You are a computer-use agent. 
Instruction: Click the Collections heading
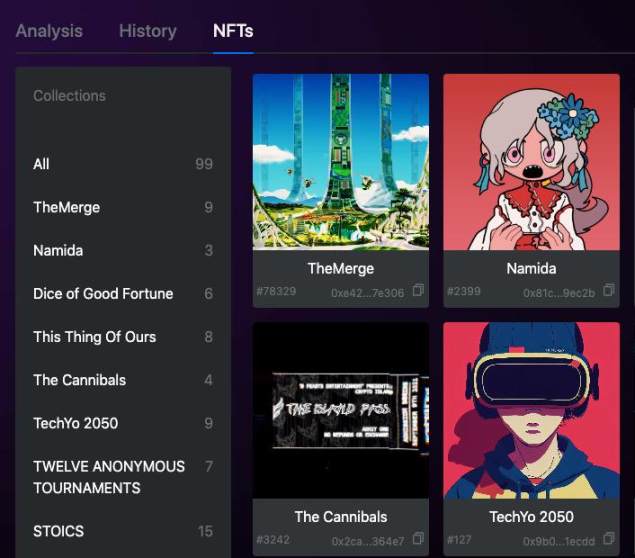coord(69,96)
